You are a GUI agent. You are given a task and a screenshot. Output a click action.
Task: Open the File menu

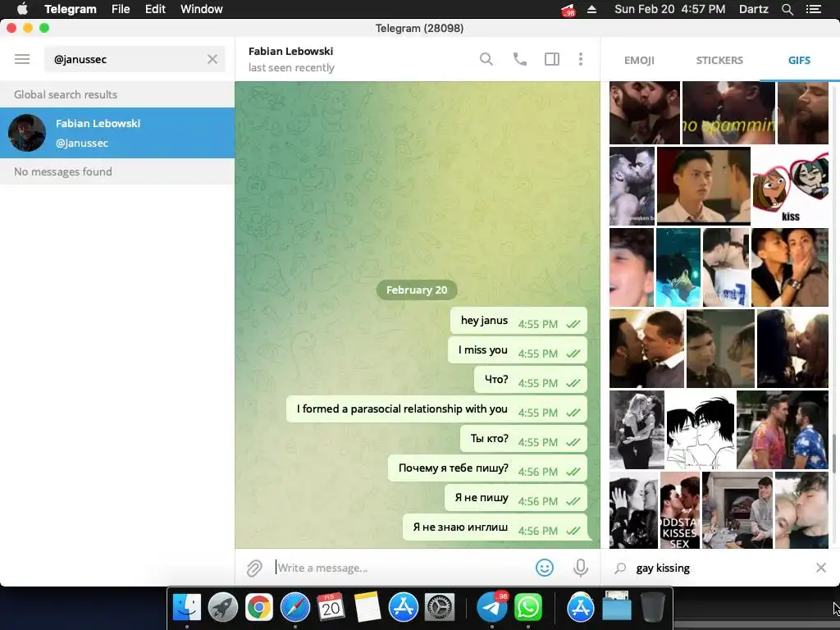[121, 9]
